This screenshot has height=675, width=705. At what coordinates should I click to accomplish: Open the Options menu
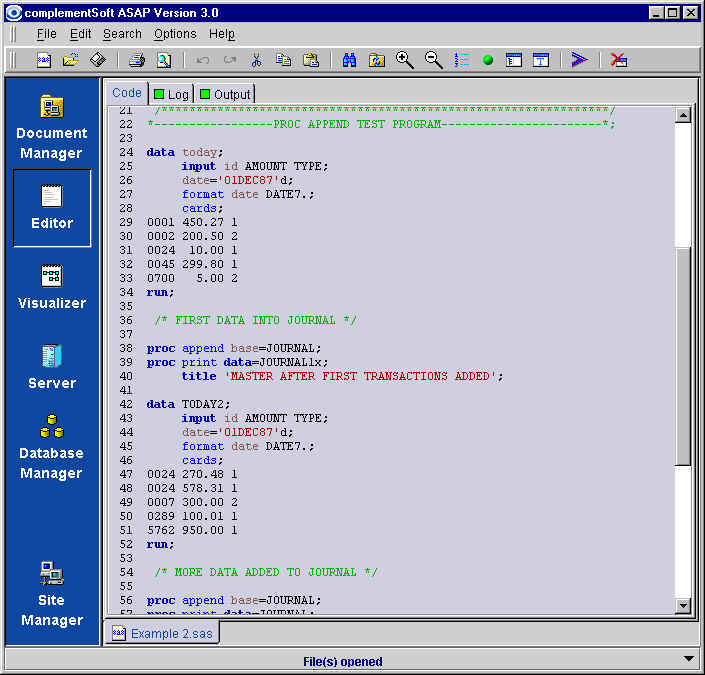pos(175,34)
